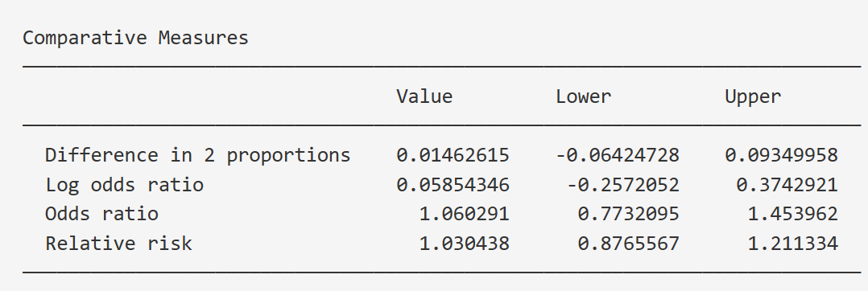Select lower bound -0.06424728
This screenshot has height=291, width=868.
(618, 156)
